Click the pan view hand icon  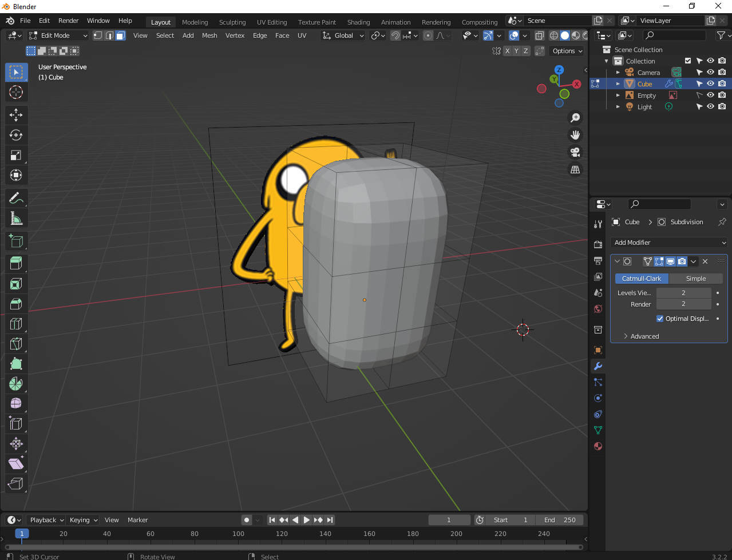click(575, 135)
